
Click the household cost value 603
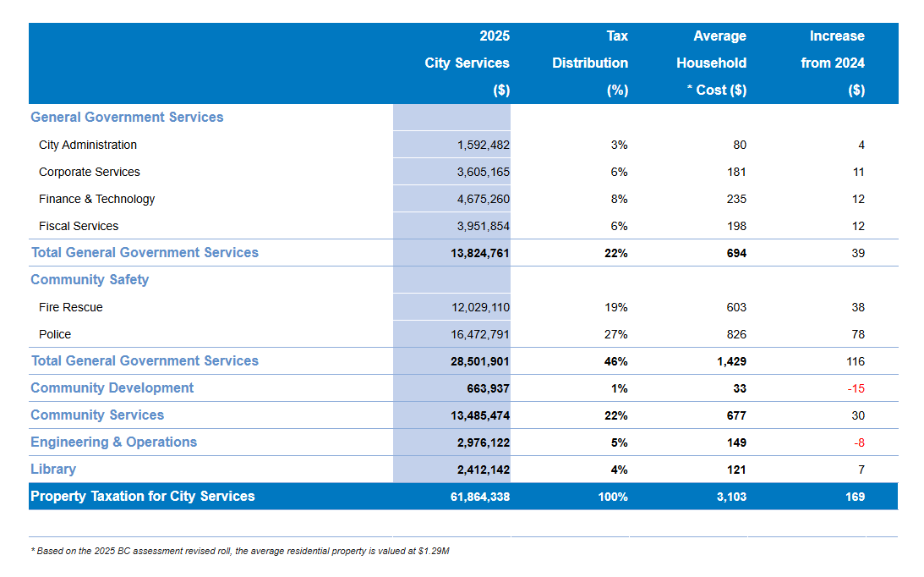pos(736,307)
